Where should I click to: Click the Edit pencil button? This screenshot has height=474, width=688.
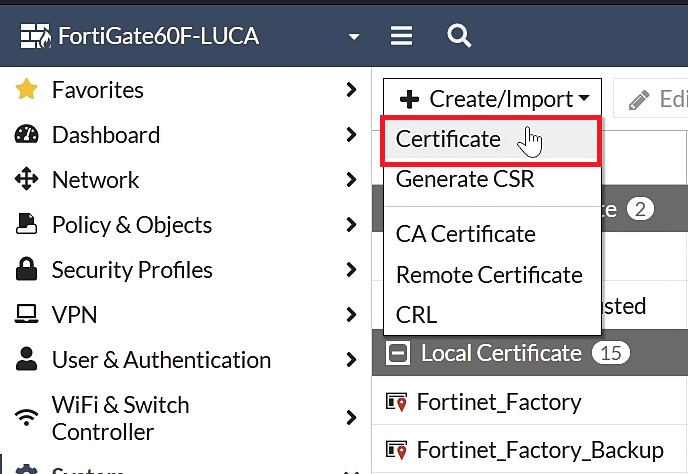click(651, 98)
